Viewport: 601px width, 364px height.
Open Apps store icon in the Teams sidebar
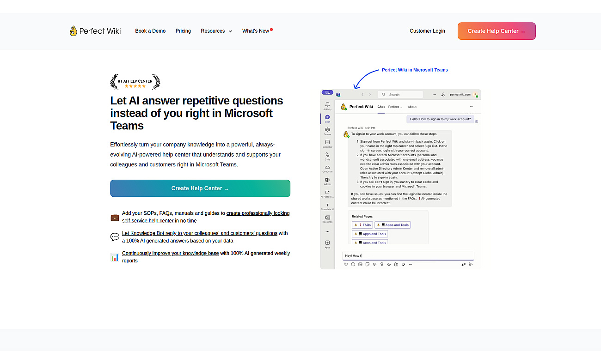327,244
